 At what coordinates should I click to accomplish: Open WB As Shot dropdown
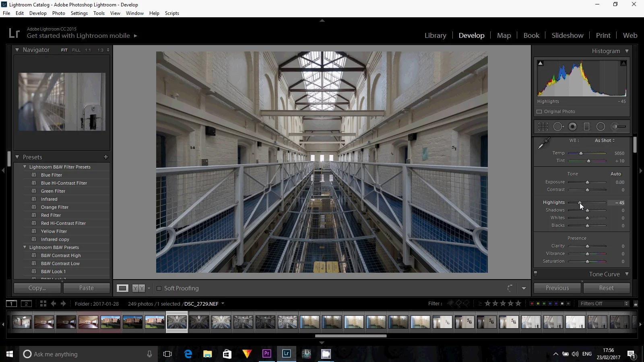[605, 140]
